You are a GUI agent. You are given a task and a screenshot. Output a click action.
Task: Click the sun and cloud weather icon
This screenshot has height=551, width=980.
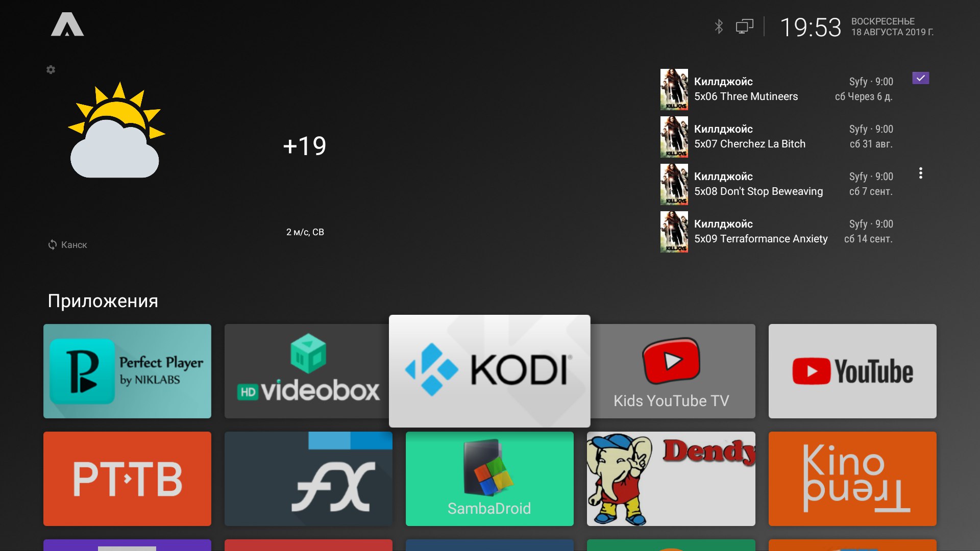pyautogui.click(x=116, y=130)
